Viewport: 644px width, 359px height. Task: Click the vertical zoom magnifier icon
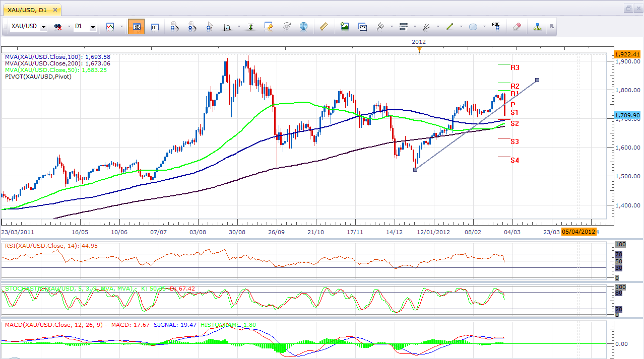(227, 27)
